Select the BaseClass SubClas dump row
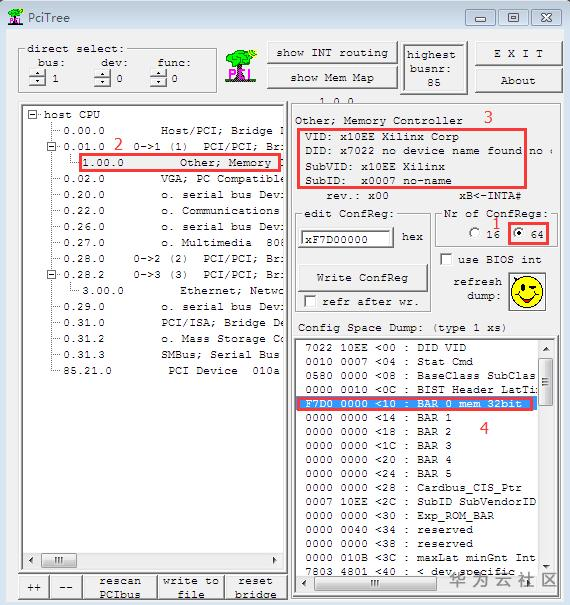This screenshot has width=570, height=605. (417, 375)
